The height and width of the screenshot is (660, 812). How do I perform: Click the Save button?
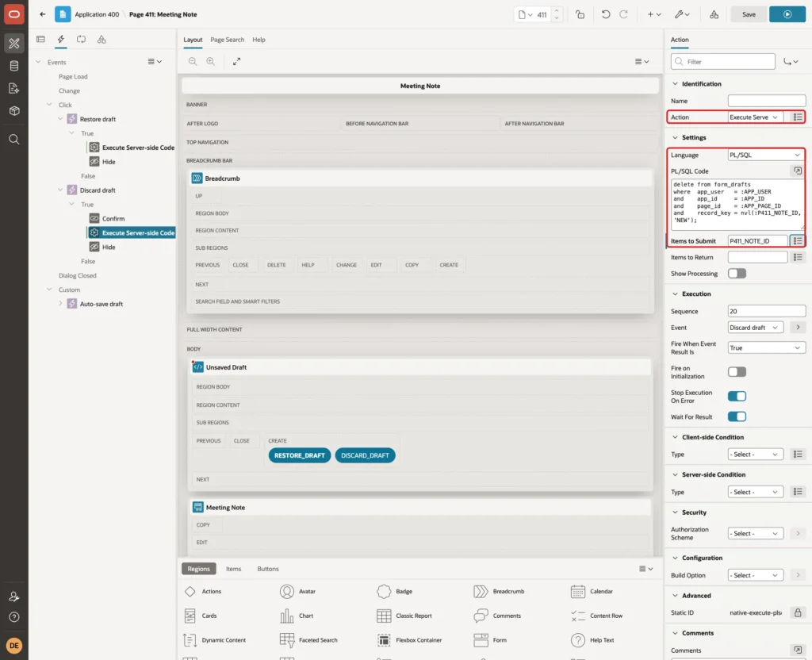point(749,14)
